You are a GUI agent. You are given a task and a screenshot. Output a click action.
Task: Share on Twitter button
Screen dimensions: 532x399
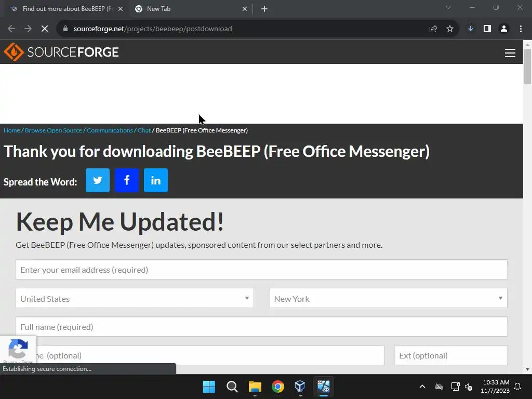coord(97,180)
